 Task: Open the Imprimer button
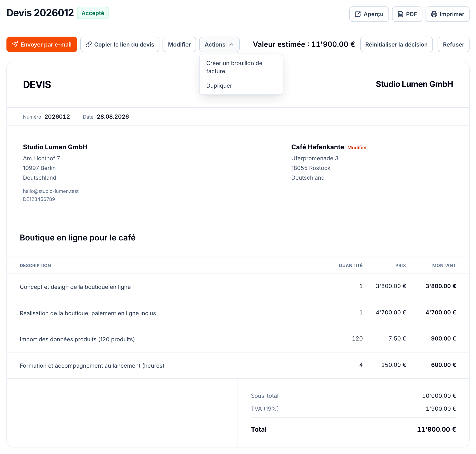pos(447,14)
